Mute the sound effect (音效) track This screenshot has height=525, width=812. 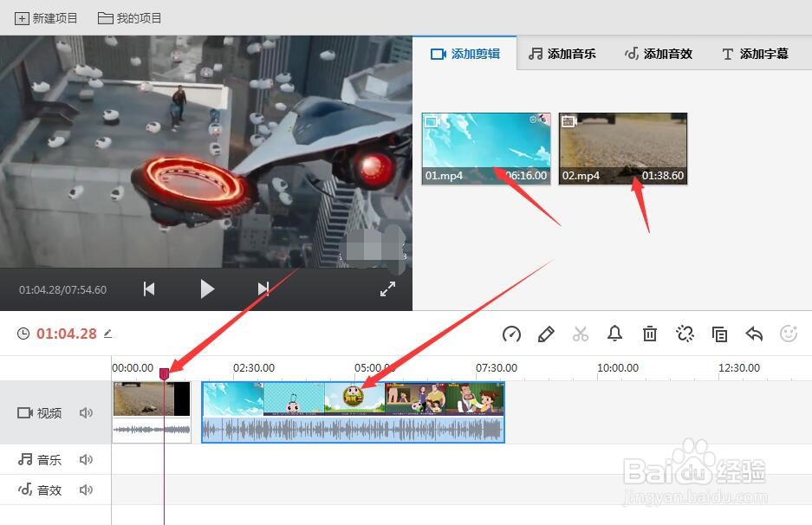[x=86, y=489]
